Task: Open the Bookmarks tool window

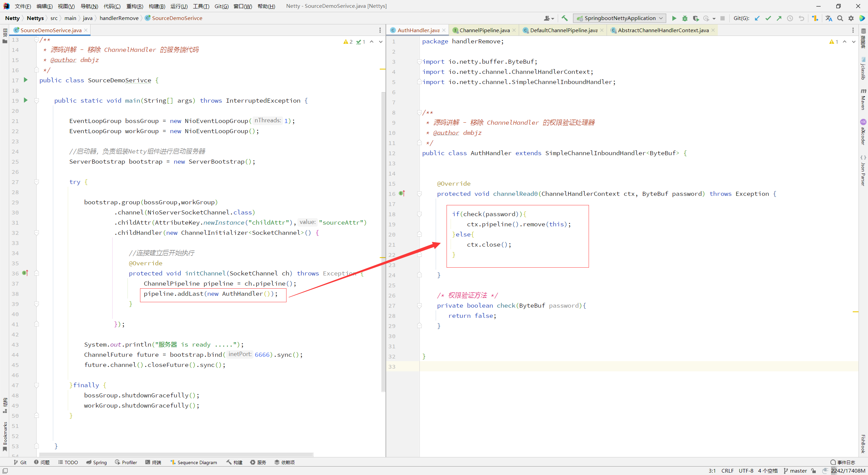Action: pos(5,436)
